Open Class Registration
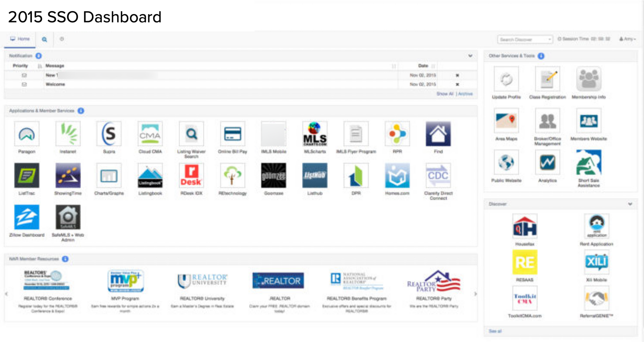The image size is (644, 342). [x=548, y=79]
